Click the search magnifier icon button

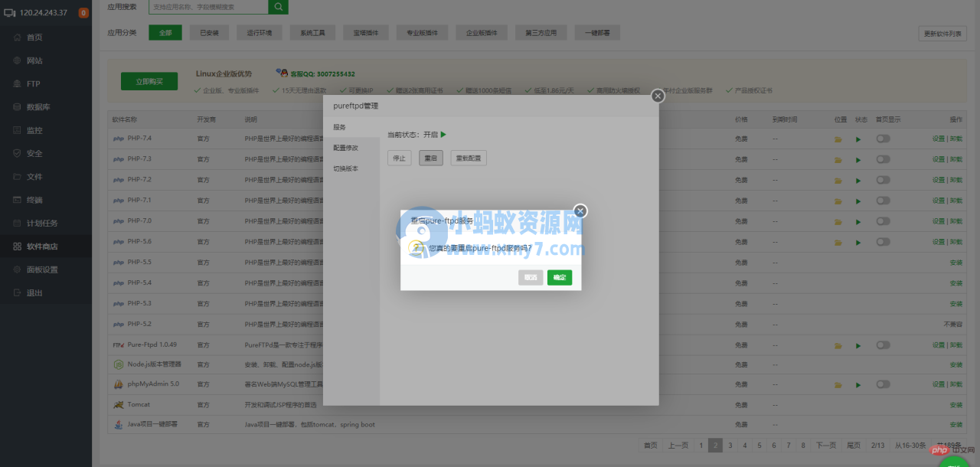click(x=279, y=7)
